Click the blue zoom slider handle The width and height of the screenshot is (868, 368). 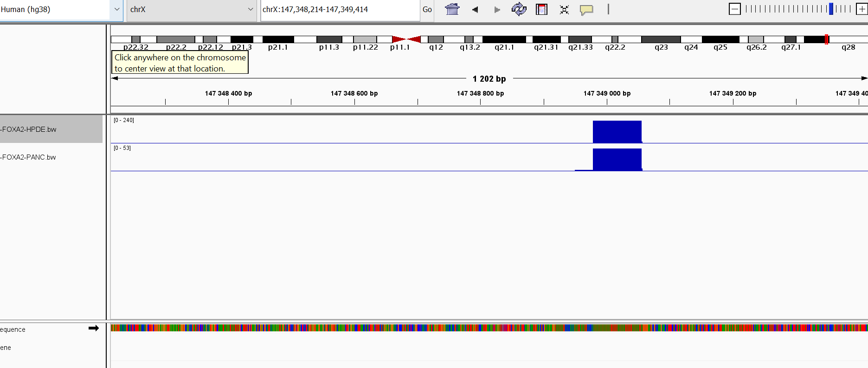click(x=831, y=9)
